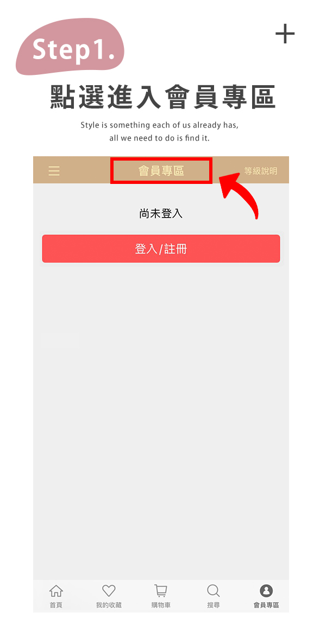Expand the plus icon at top right
Screen dimensions: 326x644
pyautogui.click(x=285, y=34)
